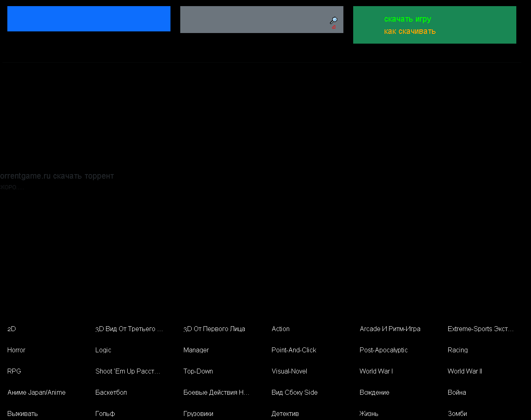Screen dimensions: 531x420
Task: Select the Аниме Japan/Anime category
Action: (x=36, y=393)
